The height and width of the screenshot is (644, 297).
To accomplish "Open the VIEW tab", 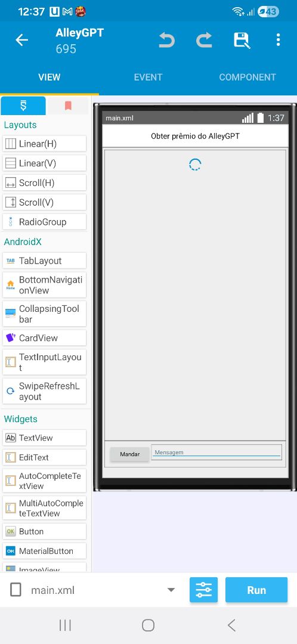I will [x=49, y=77].
